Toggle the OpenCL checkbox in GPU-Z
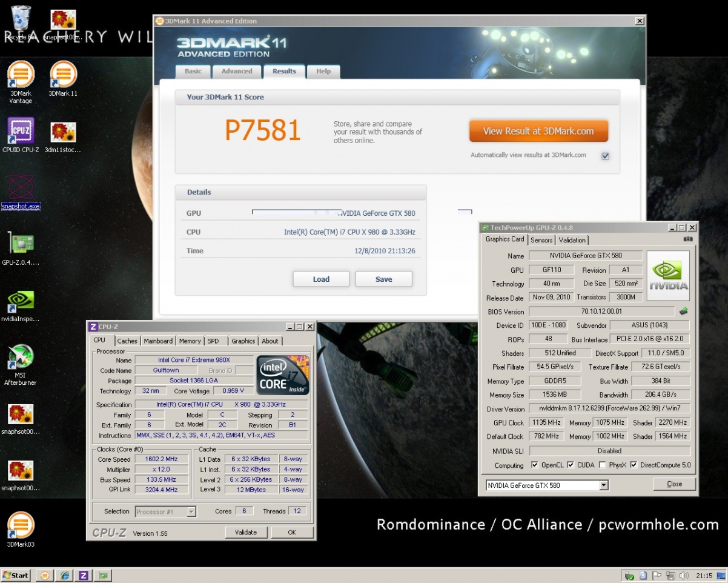The width and height of the screenshot is (728, 583). (534, 465)
